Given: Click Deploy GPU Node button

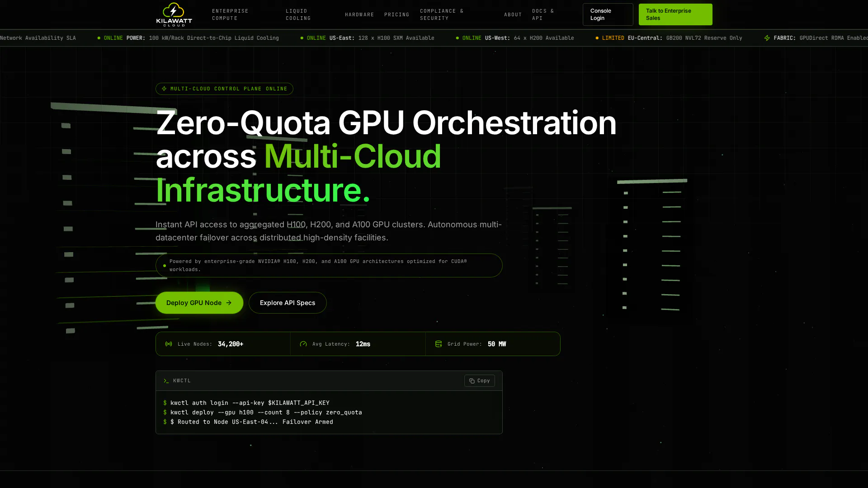Looking at the screenshot, I should tap(199, 303).
